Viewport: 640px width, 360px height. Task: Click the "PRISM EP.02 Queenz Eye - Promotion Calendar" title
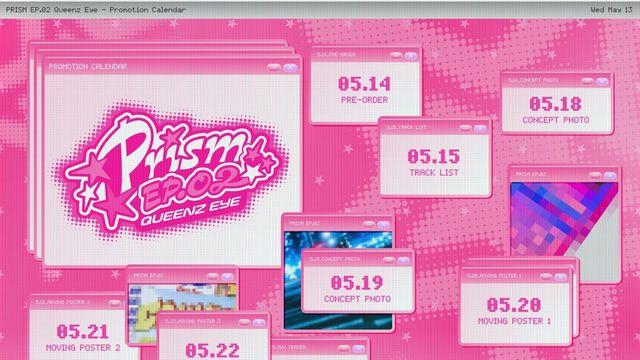[x=96, y=9]
